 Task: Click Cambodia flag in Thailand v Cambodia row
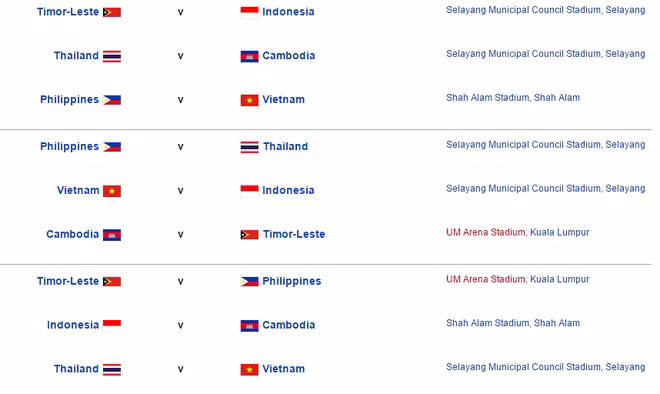249,56
